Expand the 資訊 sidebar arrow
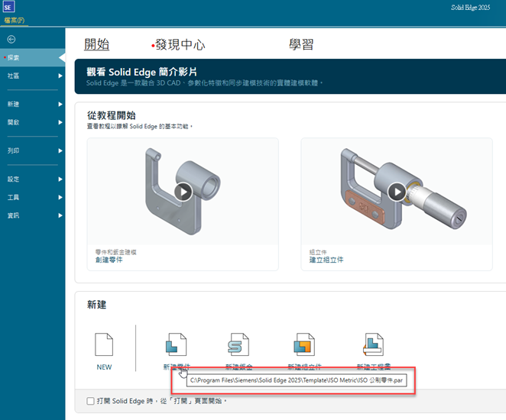 pyautogui.click(x=60, y=215)
